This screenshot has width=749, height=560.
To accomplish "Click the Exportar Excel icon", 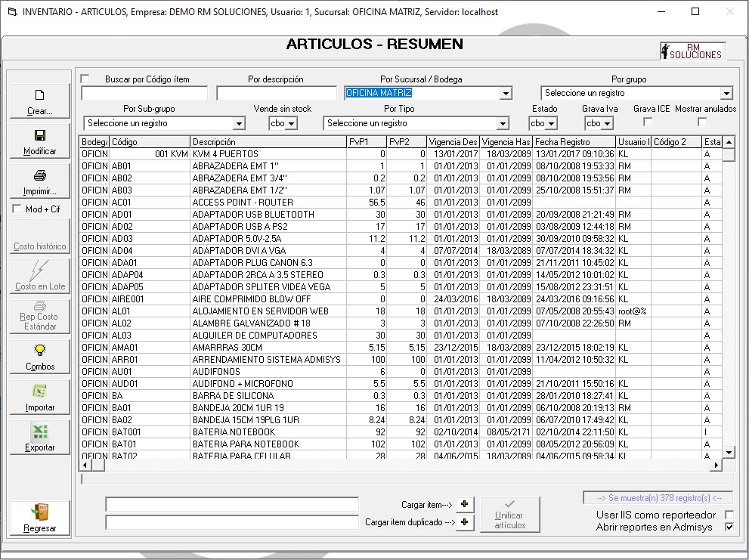I will [x=40, y=432].
